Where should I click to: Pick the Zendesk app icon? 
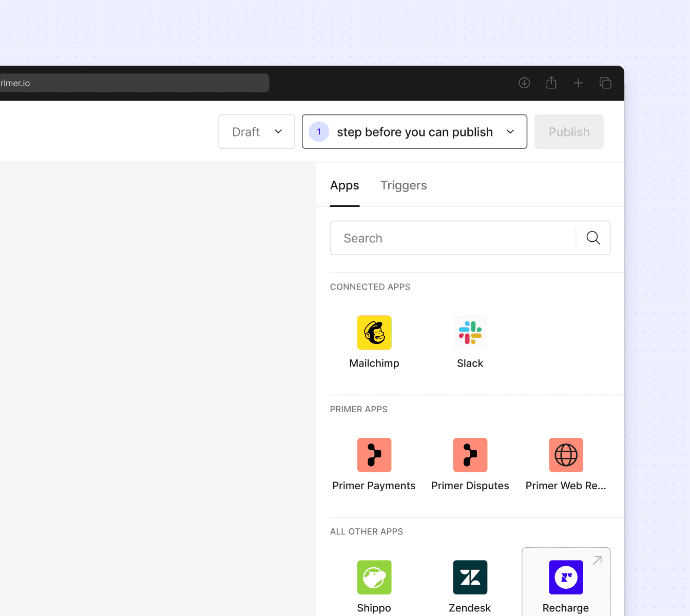pyautogui.click(x=470, y=577)
